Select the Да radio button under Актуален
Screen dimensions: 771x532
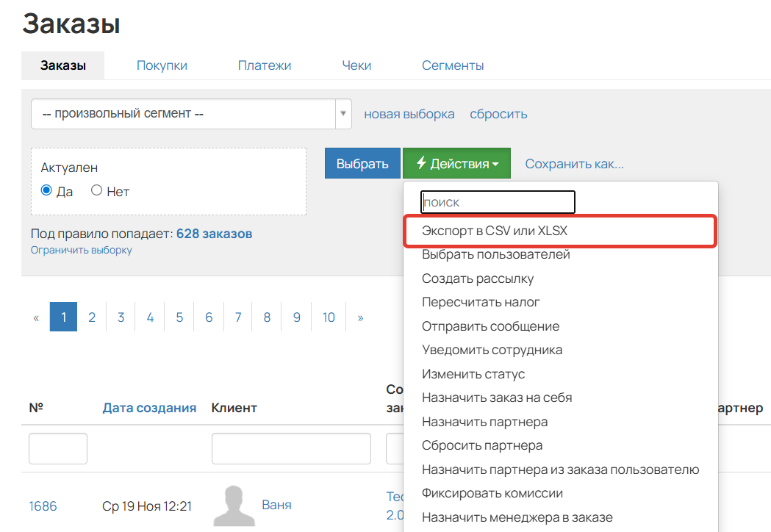pyautogui.click(x=47, y=191)
